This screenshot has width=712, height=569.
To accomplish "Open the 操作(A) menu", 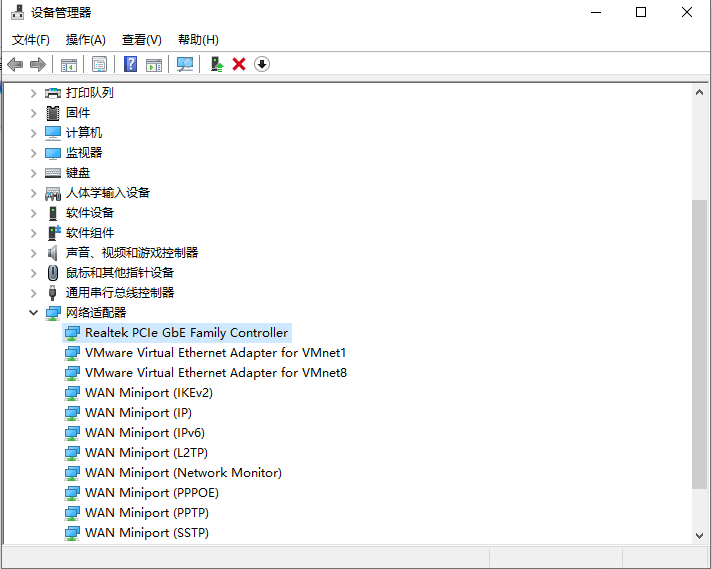I will (x=85, y=39).
